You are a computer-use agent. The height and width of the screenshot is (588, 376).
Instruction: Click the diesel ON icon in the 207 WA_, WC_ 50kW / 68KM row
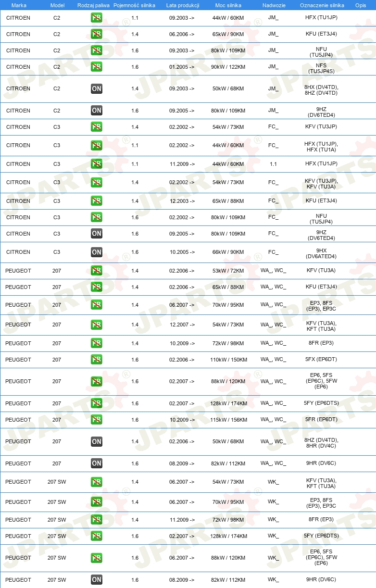click(97, 441)
